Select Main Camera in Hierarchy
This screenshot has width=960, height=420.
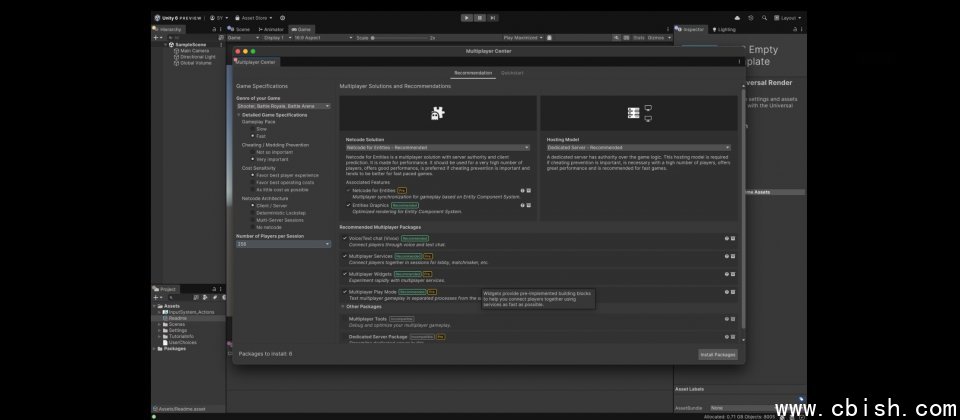194,51
